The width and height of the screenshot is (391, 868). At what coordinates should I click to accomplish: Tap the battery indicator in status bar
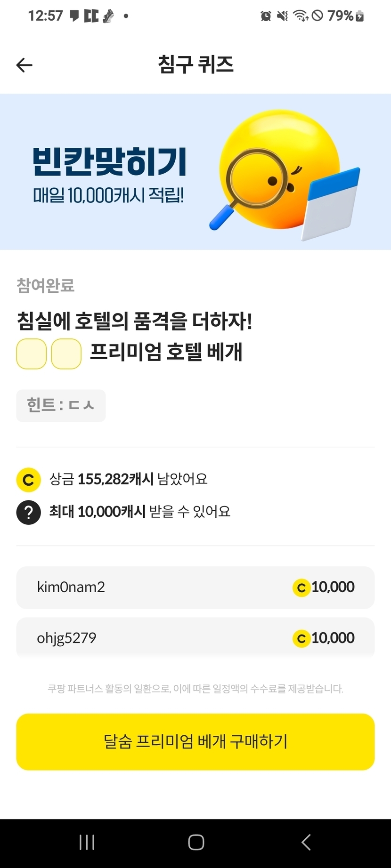pos(360,16)
